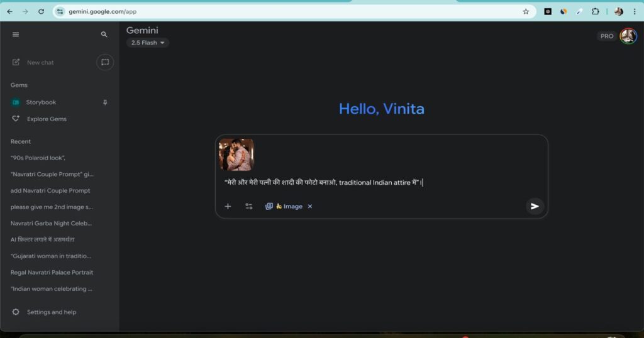This screenshot has height=338, width=644.
Task: Click inside the prompt text field
Action: coord(381,183)
